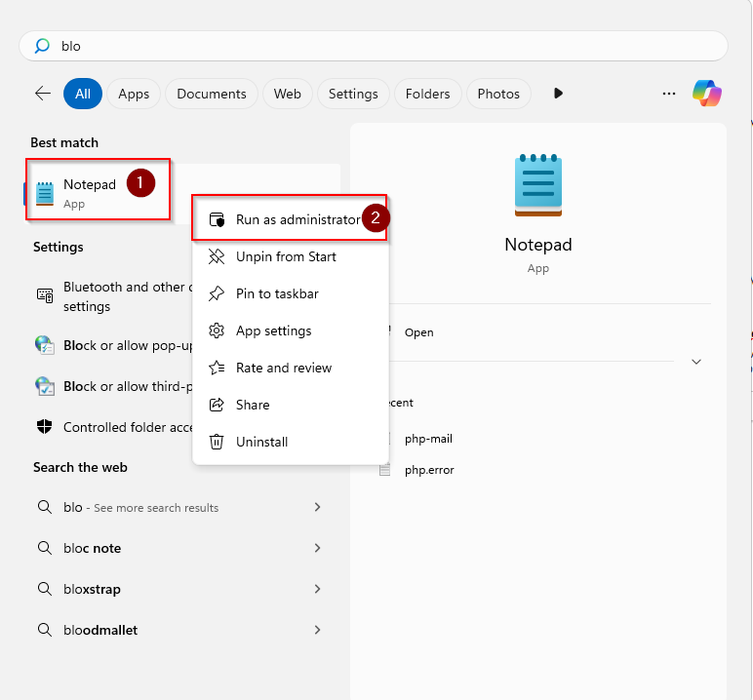Click the shield icon for Controlled folder access
Viewport: 753px width, 700px height.
(45, 426)
